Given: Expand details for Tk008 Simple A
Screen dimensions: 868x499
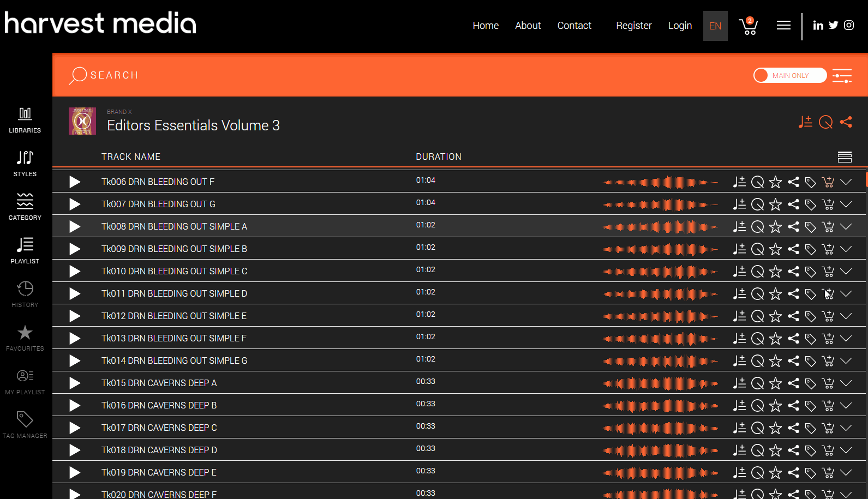Looking at the screenshot, I should coord(846,227).
